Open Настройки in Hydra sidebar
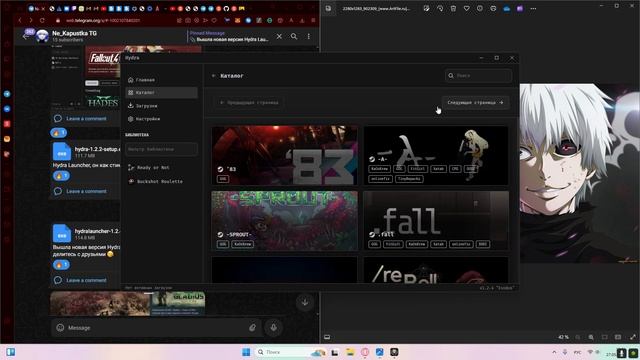The height and width of the screenshot is (360, 640). coord(161,119)
